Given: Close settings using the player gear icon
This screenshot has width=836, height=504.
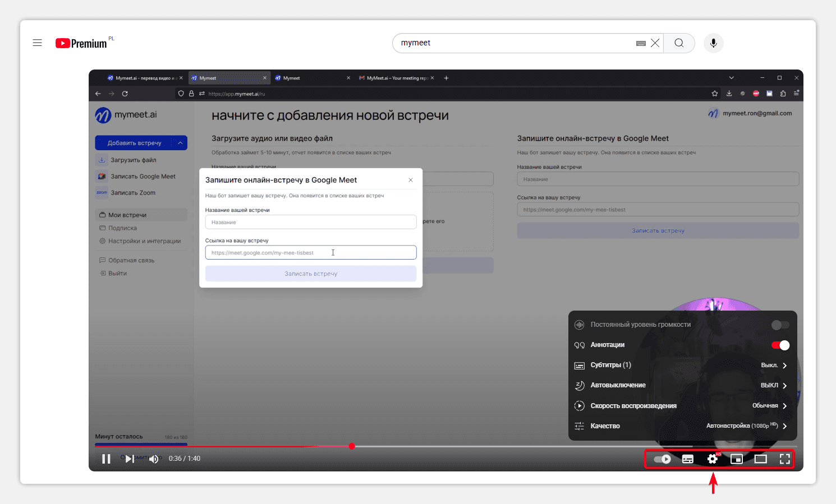Looking at the screenshot, I should click(713, 459).
